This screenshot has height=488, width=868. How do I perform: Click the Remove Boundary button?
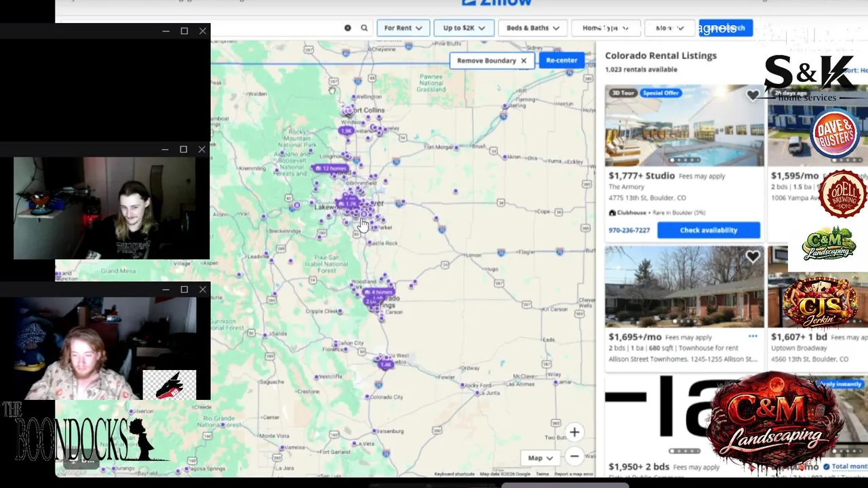coord(492,60)
